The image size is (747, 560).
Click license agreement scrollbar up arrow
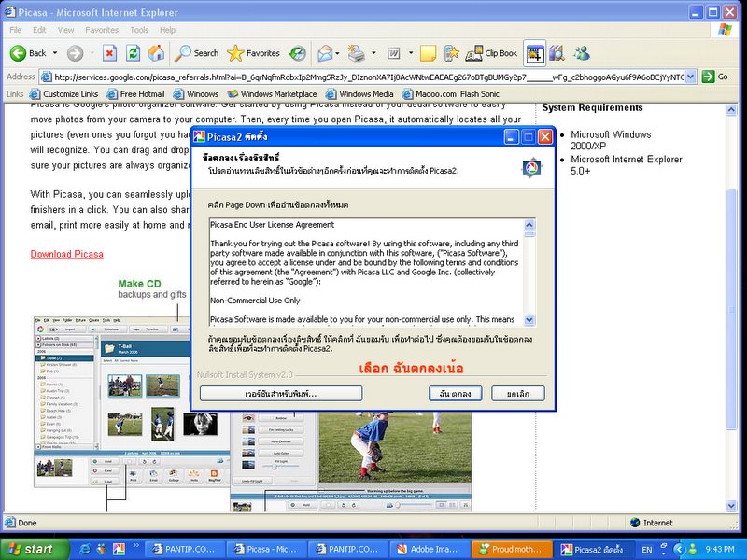[529, 224]
